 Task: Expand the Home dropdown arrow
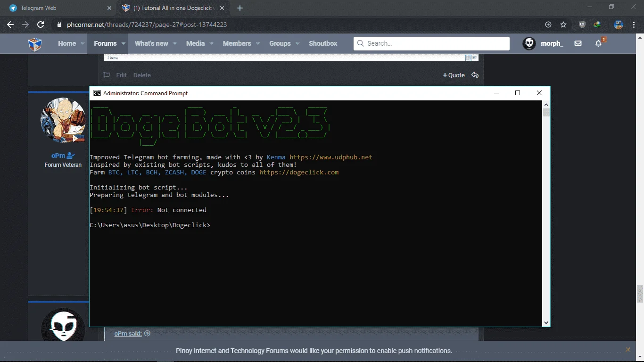[83, 43]
